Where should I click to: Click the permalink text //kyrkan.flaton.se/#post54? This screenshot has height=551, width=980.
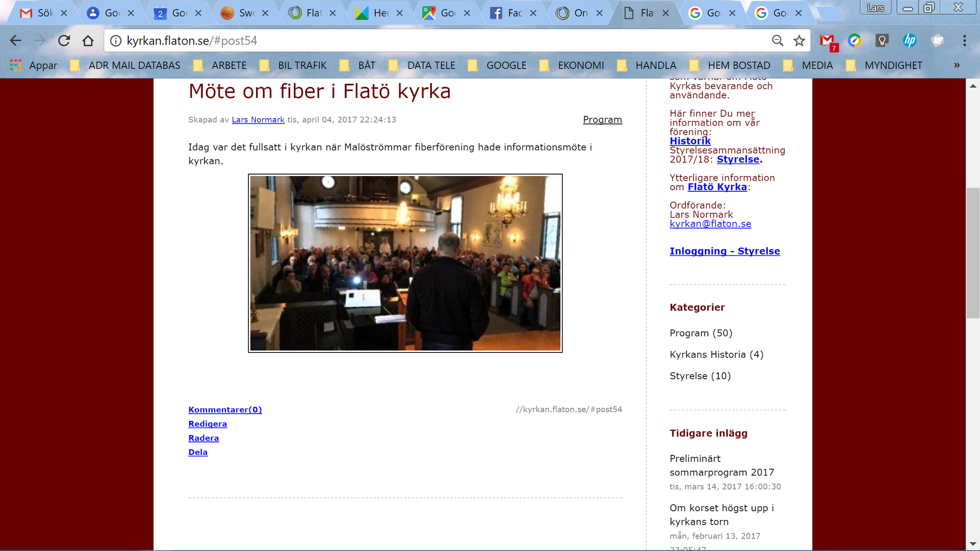pos(569,409)
